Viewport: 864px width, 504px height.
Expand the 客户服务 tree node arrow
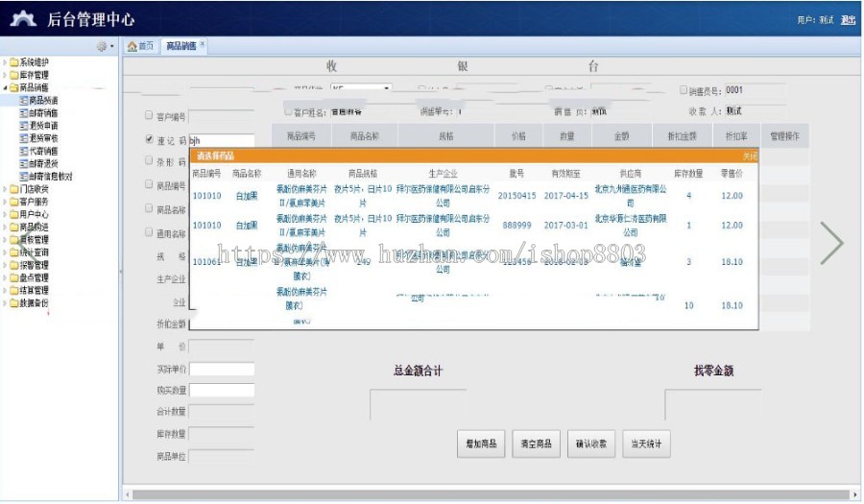coord(5,202)
